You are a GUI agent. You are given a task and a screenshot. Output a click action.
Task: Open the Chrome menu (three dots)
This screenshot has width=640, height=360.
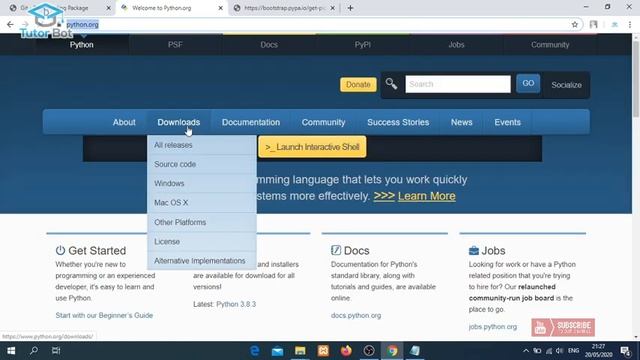630,24
